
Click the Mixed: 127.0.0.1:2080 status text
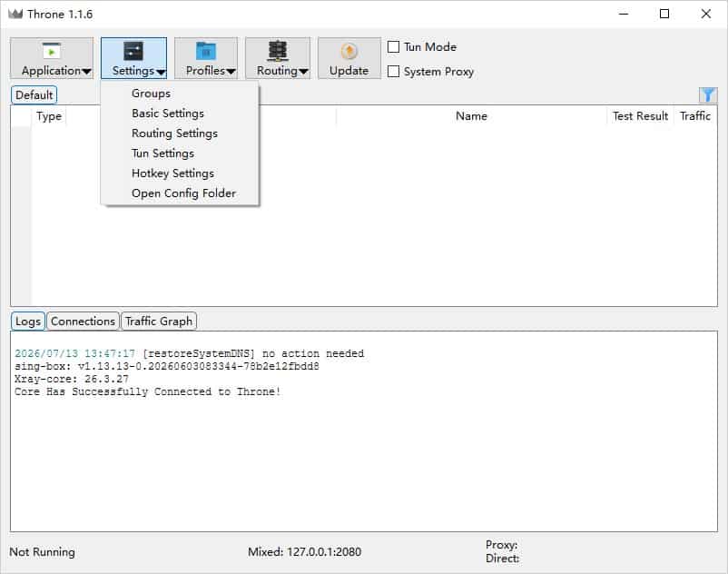tap(305, 551)
